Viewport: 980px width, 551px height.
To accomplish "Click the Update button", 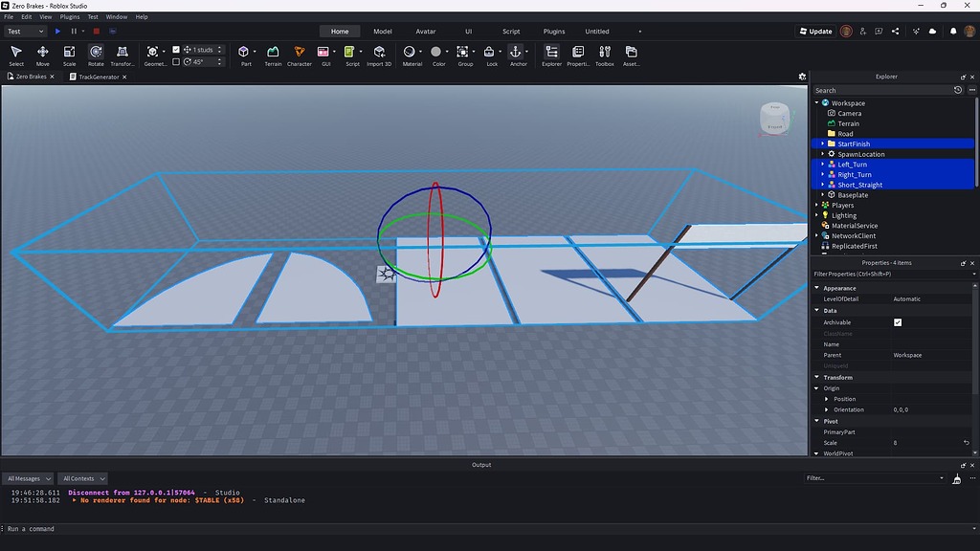I will (815, 32).
